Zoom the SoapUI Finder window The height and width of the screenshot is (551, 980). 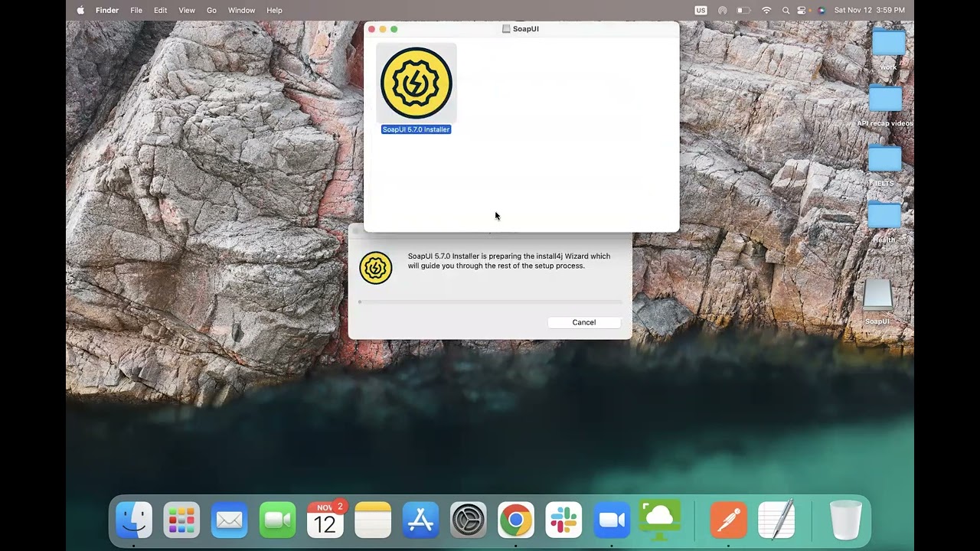[x=394, y=29]
